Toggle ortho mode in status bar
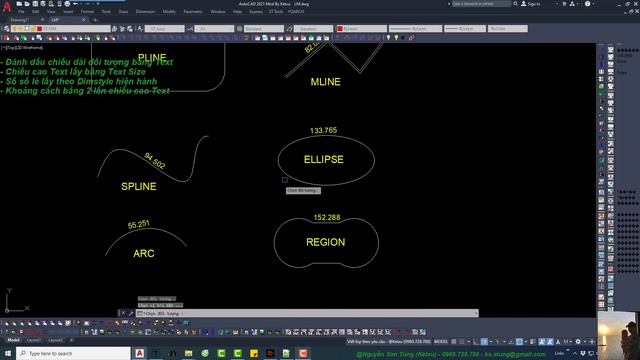640x360 pixels. [x=476, y=342]
